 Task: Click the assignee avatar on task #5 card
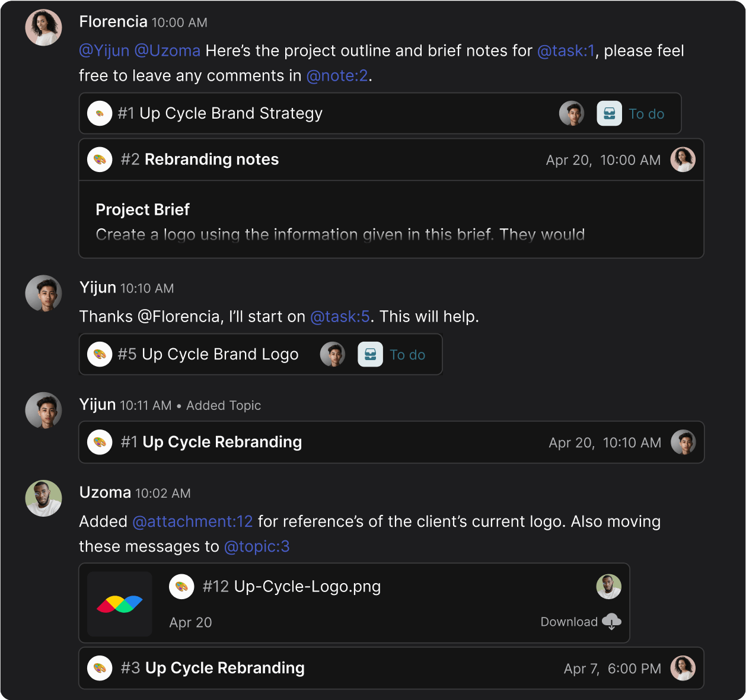(x=333, y=354)
